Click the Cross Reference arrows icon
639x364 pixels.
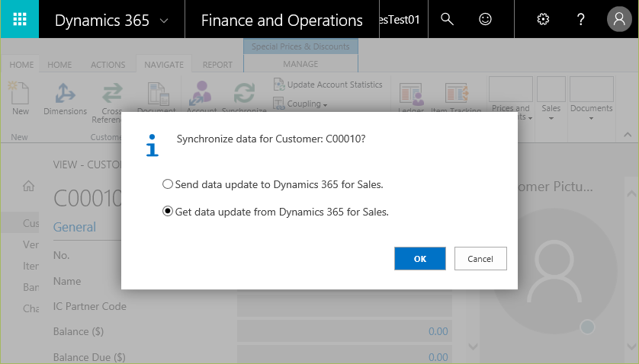[112, 93]
